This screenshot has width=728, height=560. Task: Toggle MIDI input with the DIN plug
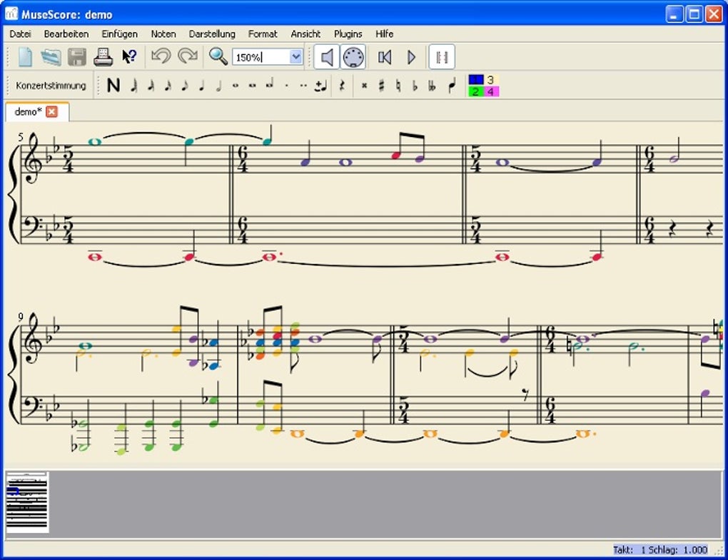pyautogui.click(x=353, y=57)
